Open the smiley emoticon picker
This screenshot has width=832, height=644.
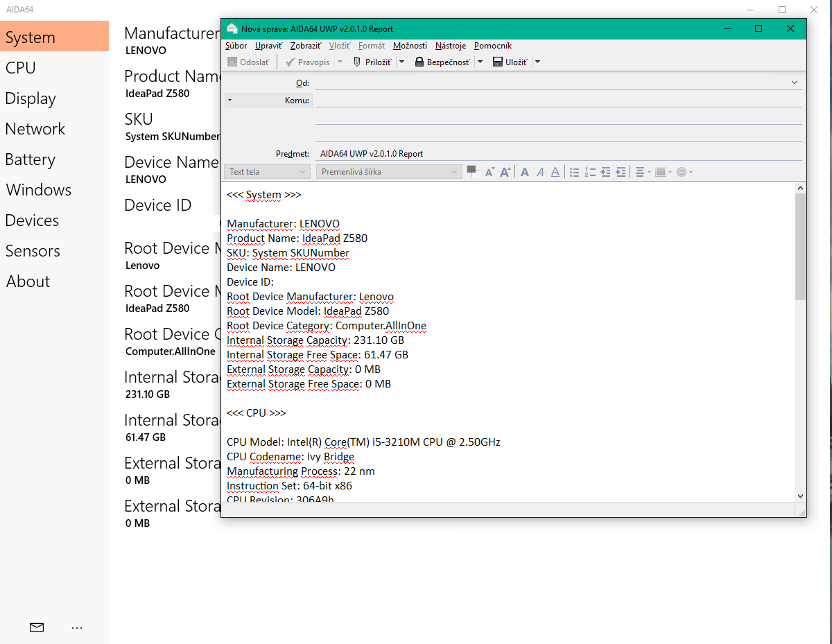pos(684,172)
